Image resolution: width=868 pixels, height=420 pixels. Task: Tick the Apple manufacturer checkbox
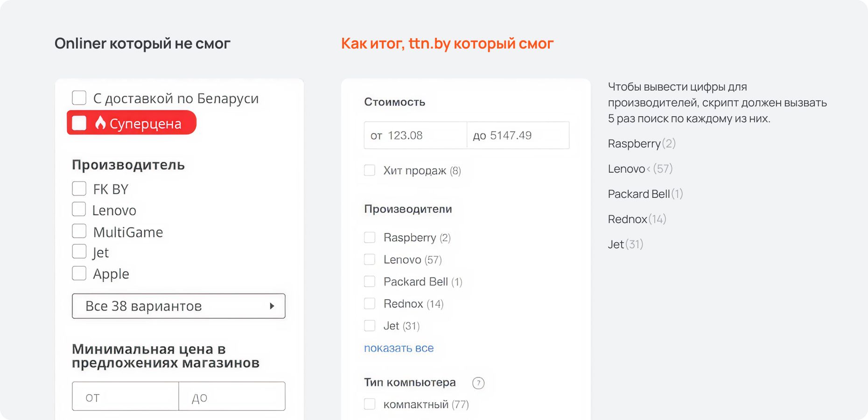click(x=79, y=273)
